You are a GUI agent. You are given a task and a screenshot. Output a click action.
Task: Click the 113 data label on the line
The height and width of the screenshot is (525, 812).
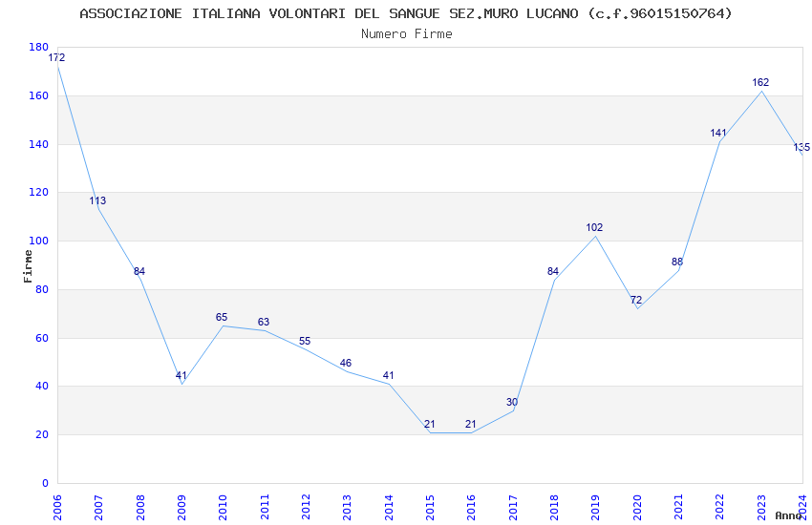click(x=97, y=201)
